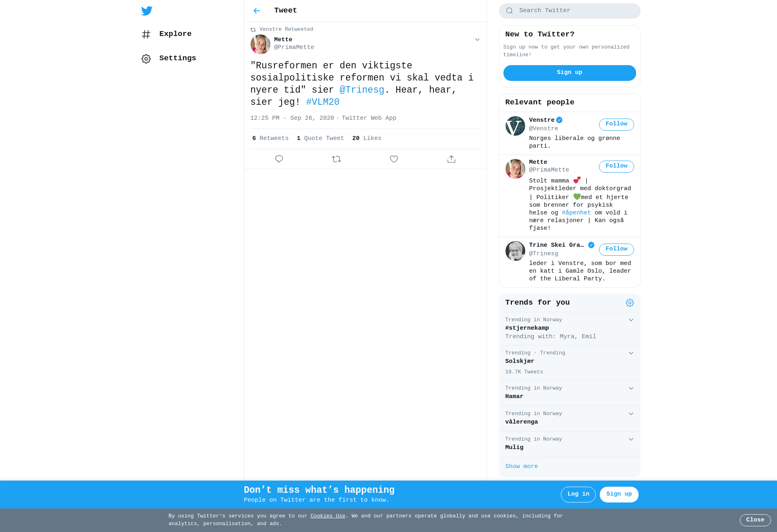Expand options for #stjernekamp trend
This screenshot has width=777, height=532.
(x=631, y=320)
